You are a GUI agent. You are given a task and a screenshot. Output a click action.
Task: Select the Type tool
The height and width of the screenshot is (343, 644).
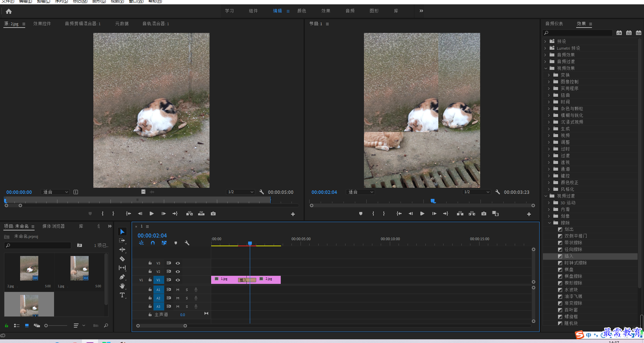122,295
